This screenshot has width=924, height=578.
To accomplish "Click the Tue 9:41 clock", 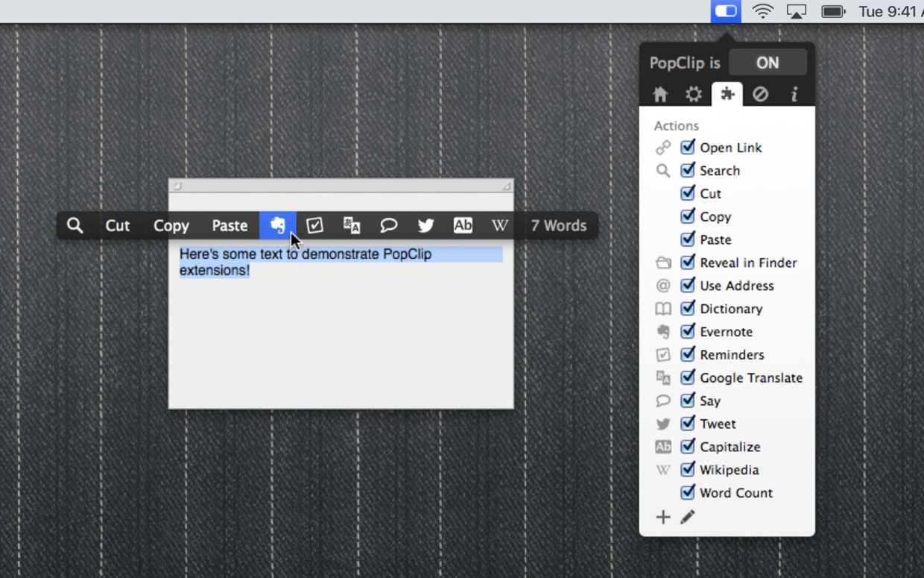I will pyautogui.click(x=890, y=11).
